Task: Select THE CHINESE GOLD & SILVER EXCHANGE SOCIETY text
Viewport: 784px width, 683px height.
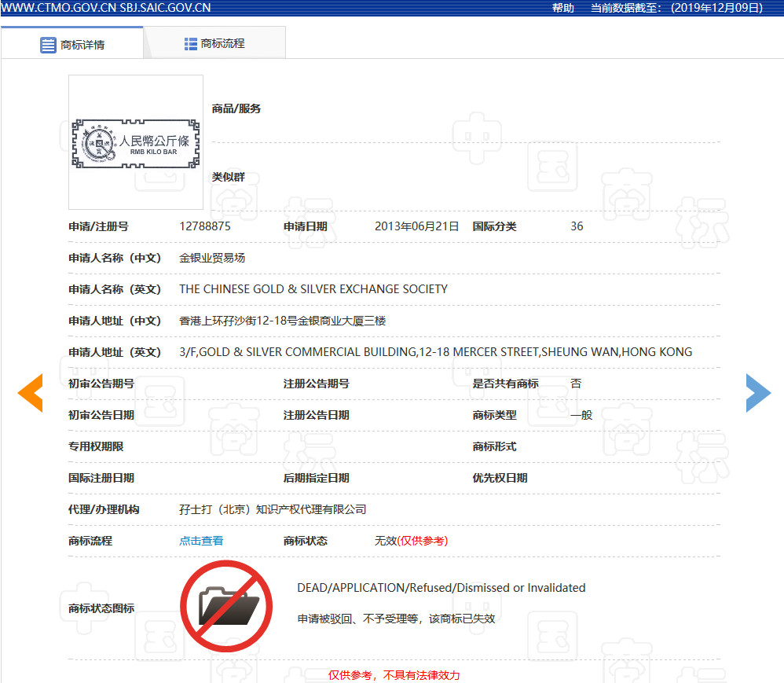Action: [x=313, y=289]
